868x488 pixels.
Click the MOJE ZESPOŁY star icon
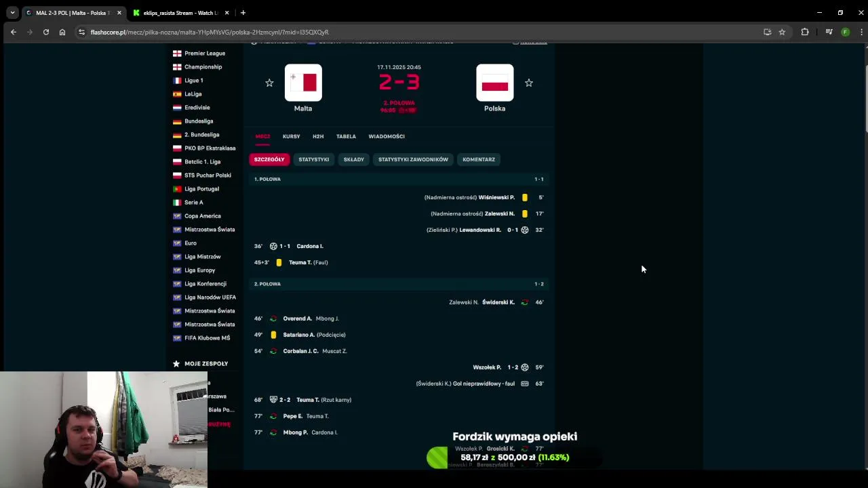176,363
